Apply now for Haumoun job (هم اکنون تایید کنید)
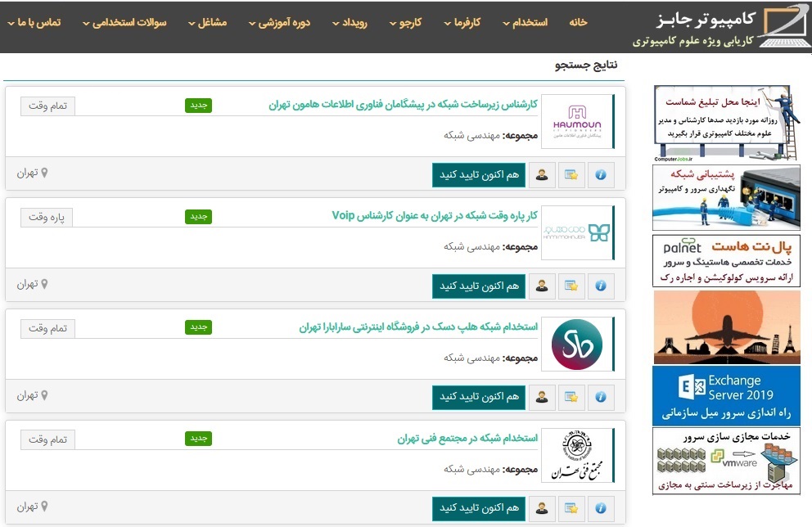Screen dimensions: 812x527 pyautogui.click(x=479, y=175)
